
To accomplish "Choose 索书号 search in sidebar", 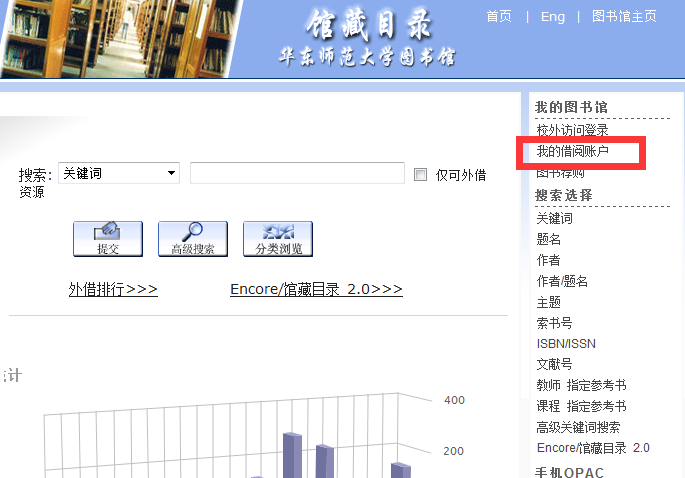I will pos(555,323).
